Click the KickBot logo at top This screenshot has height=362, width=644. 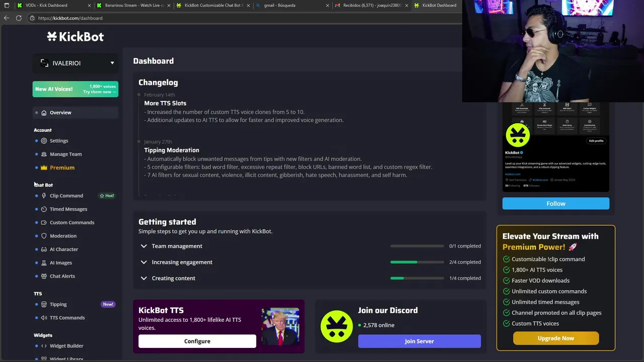click(x=75, y=36)
